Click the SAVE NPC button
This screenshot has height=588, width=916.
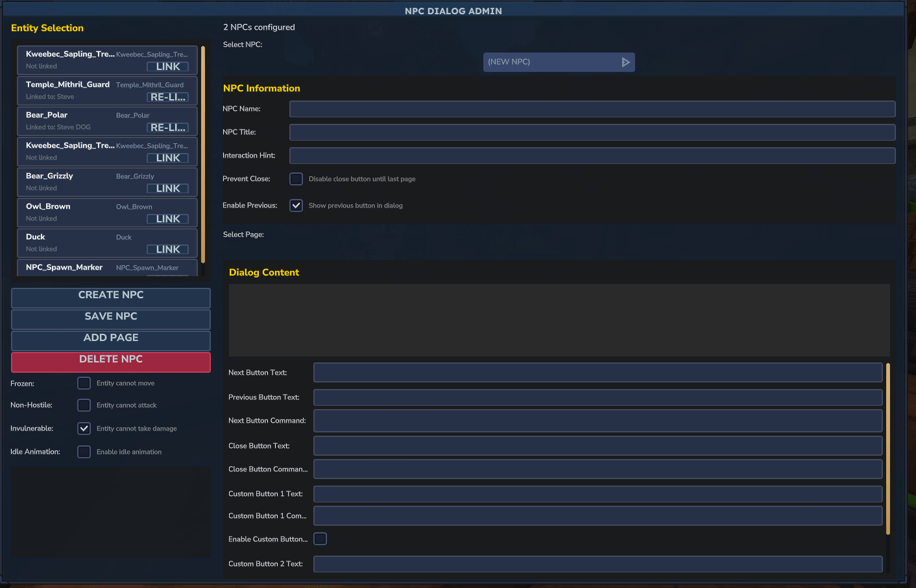[110, 319]
